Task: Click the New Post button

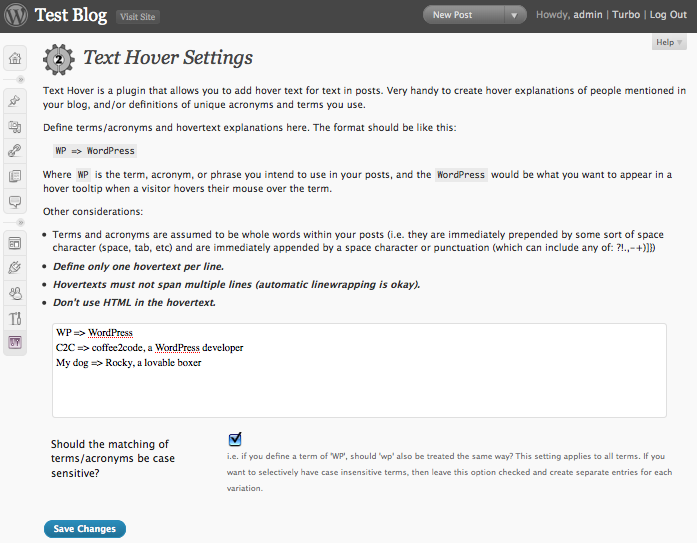Action: [463, 15]
